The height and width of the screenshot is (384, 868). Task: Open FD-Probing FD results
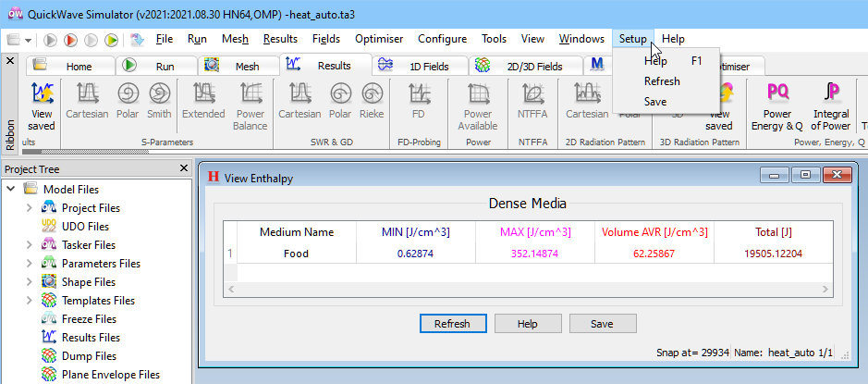(x=419, y=101)
